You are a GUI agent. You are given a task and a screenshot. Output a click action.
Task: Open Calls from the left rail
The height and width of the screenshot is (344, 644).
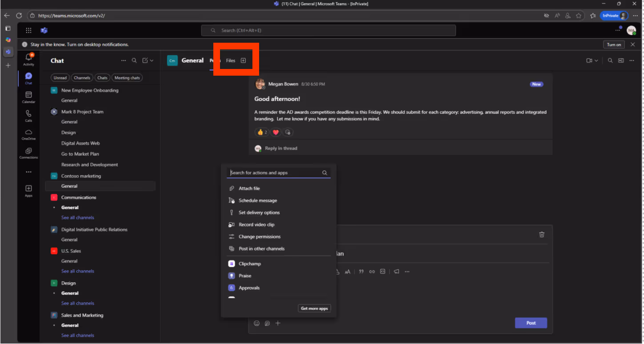[x=28, y=116]
